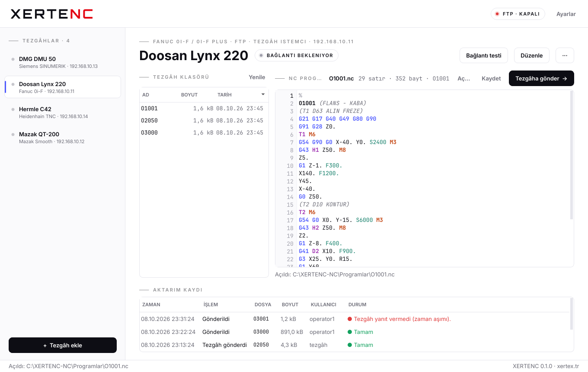Click Kaydet to save program

tap(491, 78)
